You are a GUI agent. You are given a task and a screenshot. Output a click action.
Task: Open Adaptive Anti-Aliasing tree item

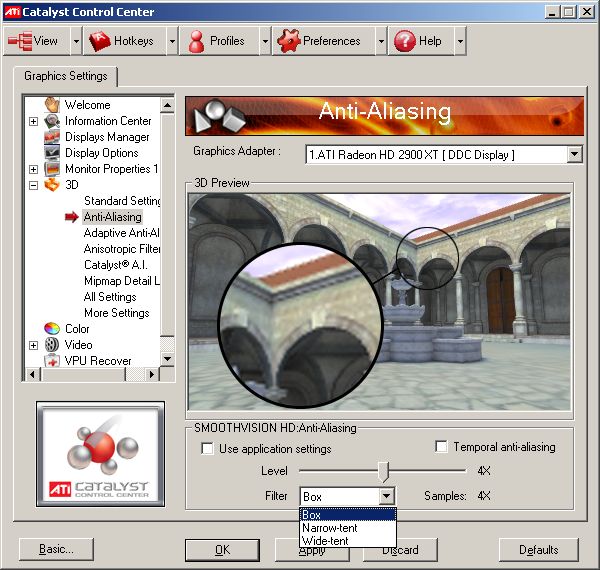[x=122, y=233]
